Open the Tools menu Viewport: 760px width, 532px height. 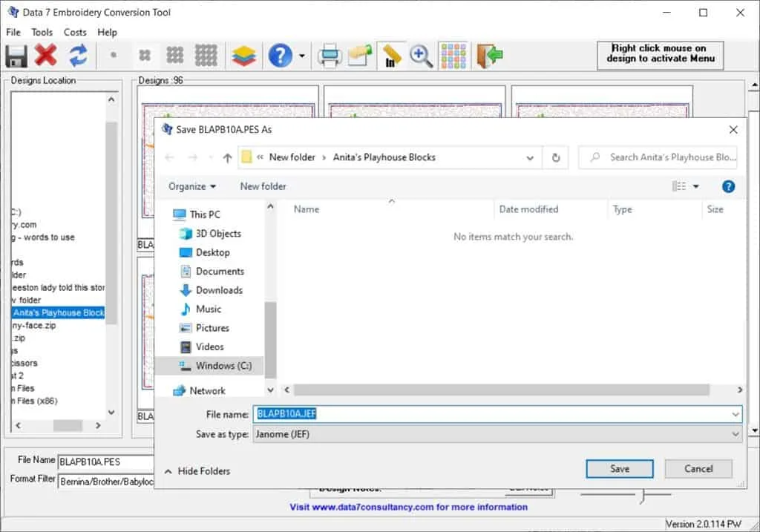(42, 33)
